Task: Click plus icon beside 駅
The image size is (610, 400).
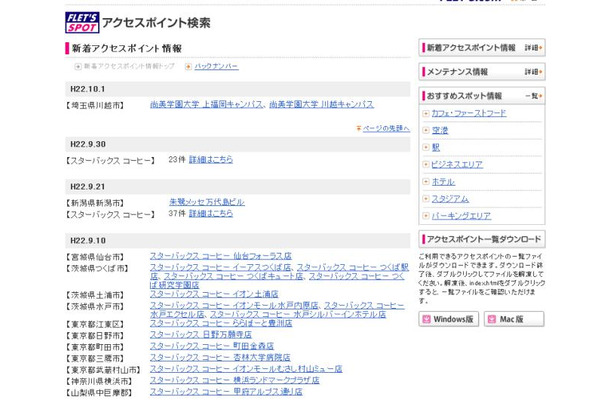Action: pos(426,147)
